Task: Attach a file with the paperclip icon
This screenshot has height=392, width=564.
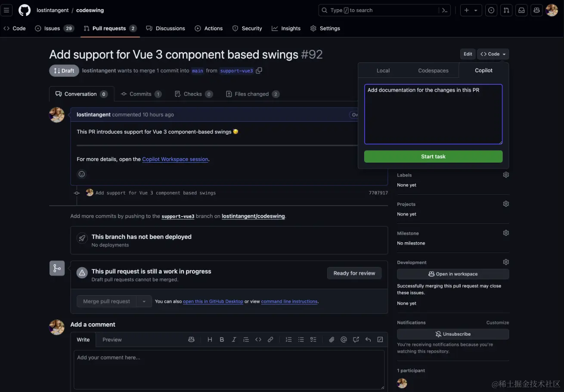Action: [x=332, y=340]
